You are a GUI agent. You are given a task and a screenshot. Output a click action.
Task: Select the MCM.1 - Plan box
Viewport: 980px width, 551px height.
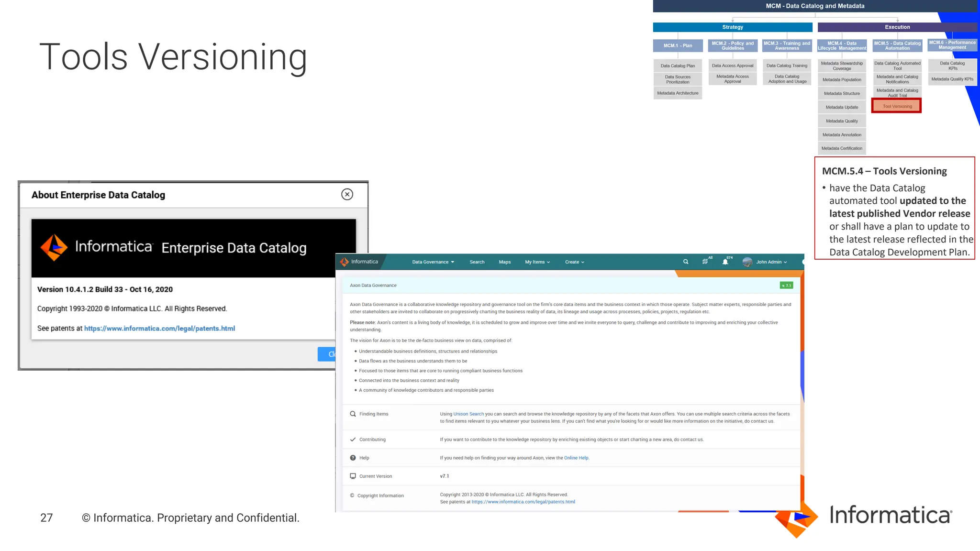[x=678, y=45]
